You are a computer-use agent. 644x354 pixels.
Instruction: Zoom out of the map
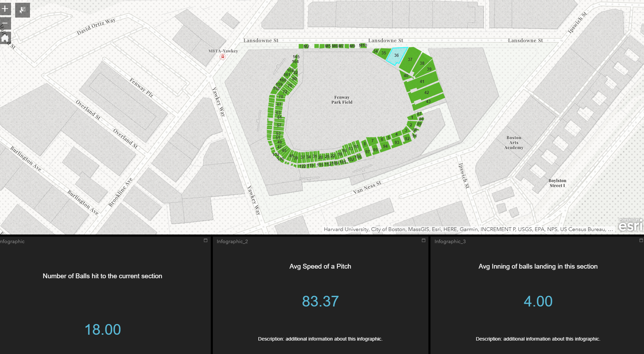[5, 24]
